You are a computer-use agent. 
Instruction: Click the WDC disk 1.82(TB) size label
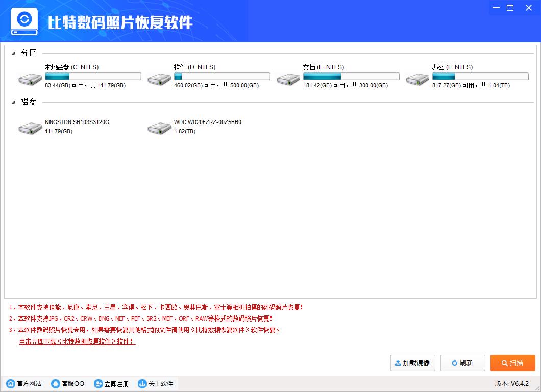(x=185, y=132)
